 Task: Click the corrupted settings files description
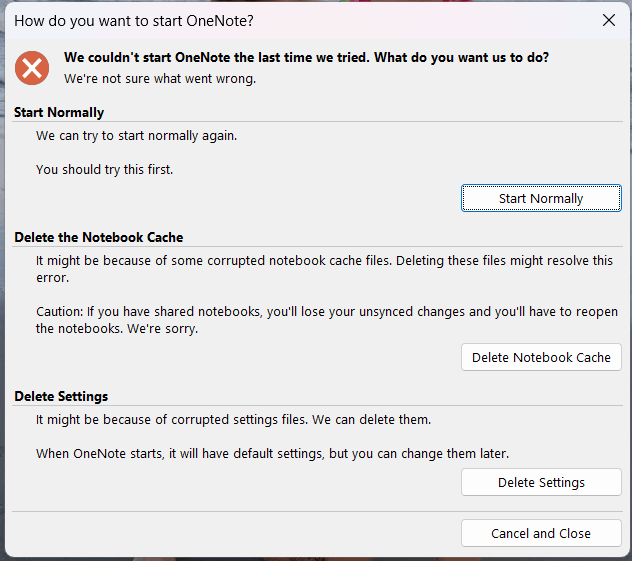tap(233, 419)
